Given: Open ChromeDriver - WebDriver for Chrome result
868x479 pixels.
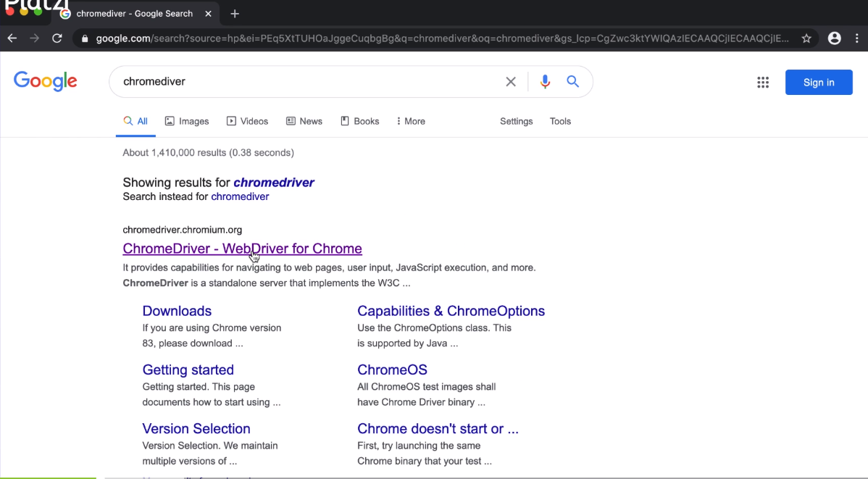Looking at the screenshot, I should tap(243, 249).
